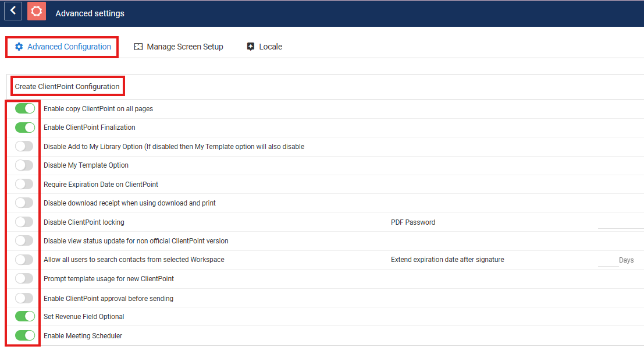Toggle Disable Add to My Library Option
Viewport: 644px width, 347px height.
(24, 146)
